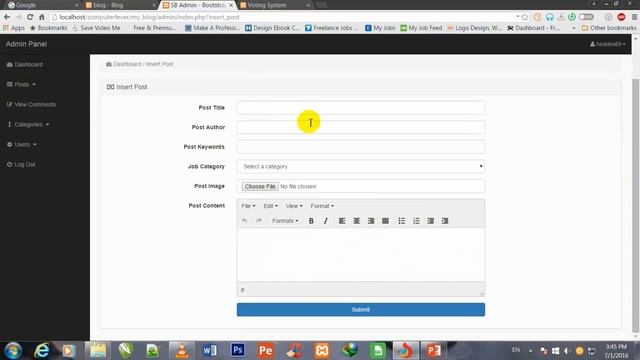This screenshot has height=360, width=640.
Task: Open VLC media player from taskbar
Action: [182, 351]
